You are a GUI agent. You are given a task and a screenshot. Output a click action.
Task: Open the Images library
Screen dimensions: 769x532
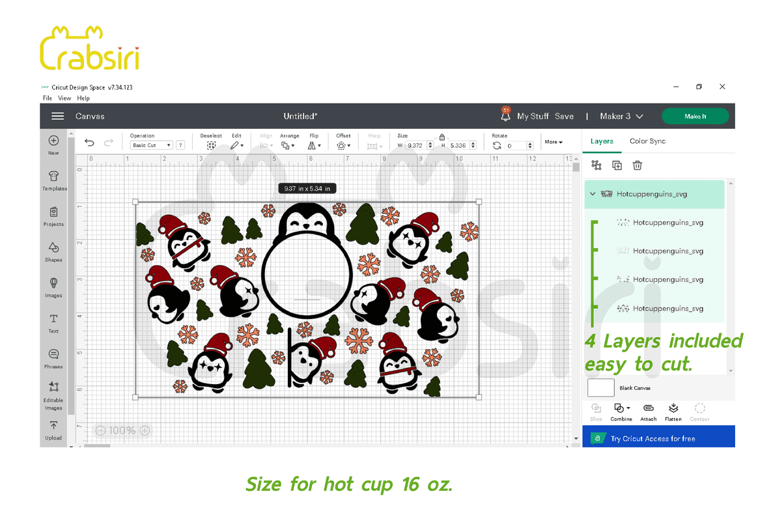pyautogui.click(x=54, y=287)
